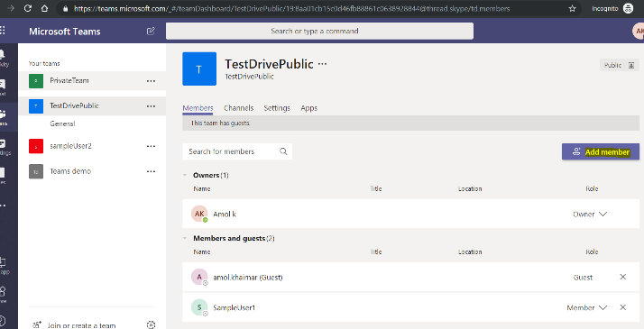The height and width of the screenshot is (329, 644).
Task: Open more options next to TestDrivePublic title
Action: tap(323, 64)
